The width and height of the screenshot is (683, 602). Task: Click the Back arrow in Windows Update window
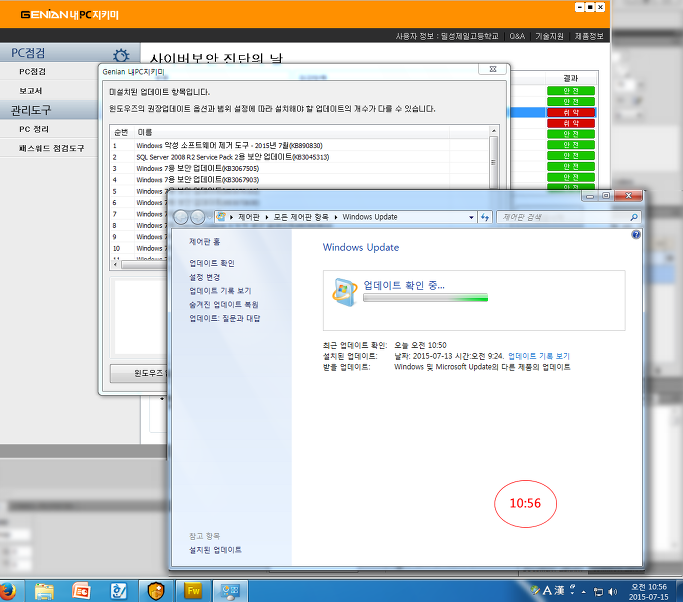(x=181, y=217)
